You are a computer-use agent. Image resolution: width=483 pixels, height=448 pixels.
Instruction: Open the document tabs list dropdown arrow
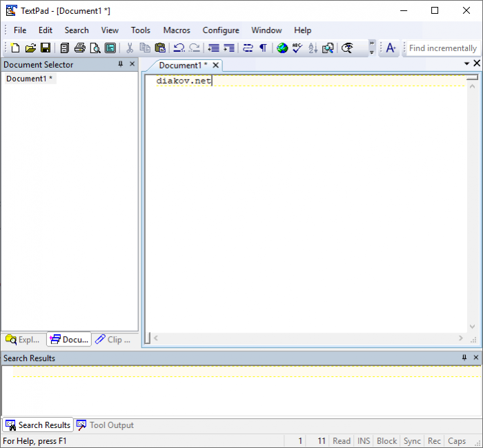[x=466, y=64]
